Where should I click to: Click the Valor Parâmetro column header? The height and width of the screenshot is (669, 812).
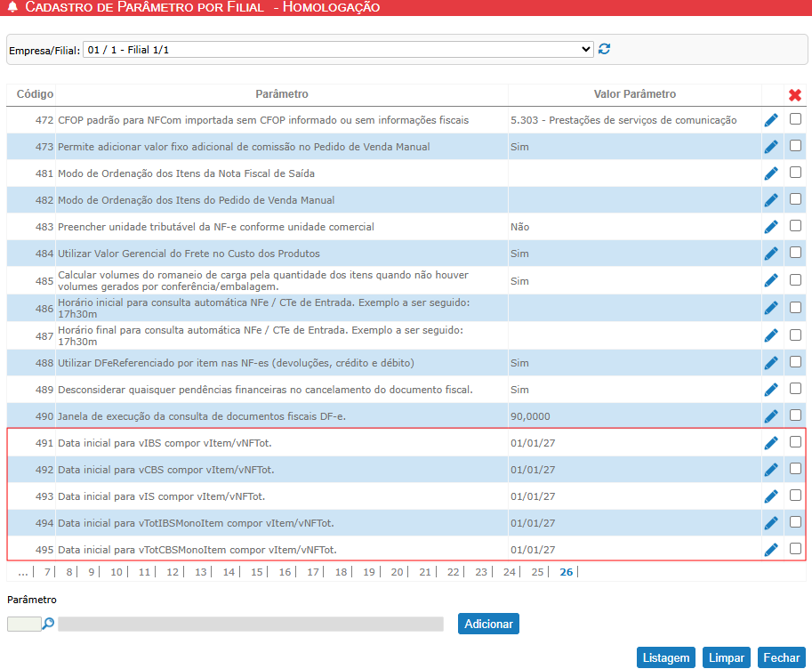pyautogui.click(x=635, y=93)
